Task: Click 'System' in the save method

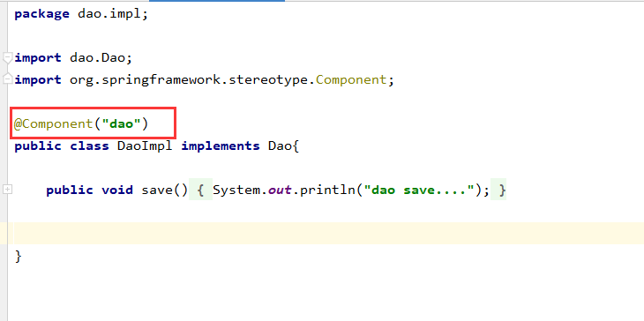Action: tap(236, 190)
